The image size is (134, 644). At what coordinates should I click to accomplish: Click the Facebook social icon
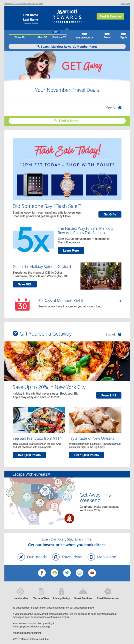[x=42, y=573]
